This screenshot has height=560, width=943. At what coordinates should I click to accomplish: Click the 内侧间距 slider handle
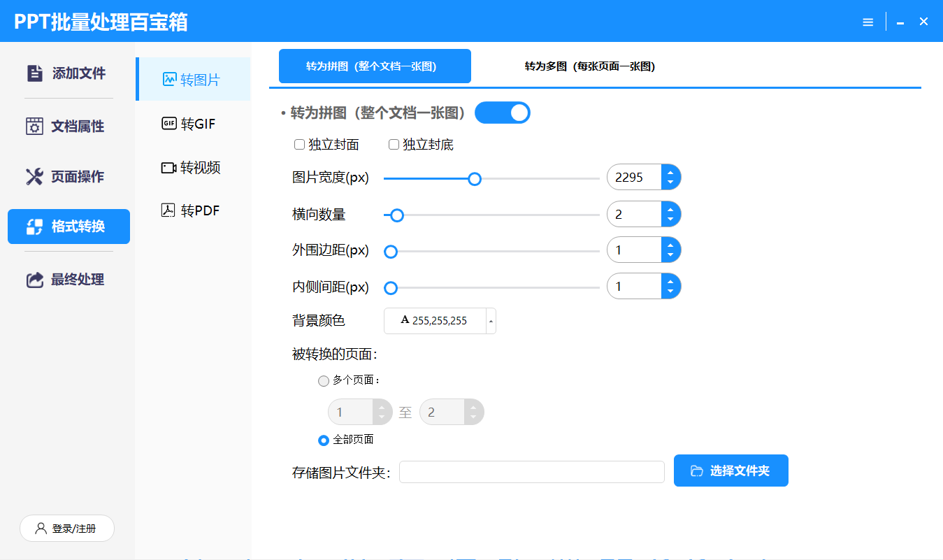click(391, 288)
